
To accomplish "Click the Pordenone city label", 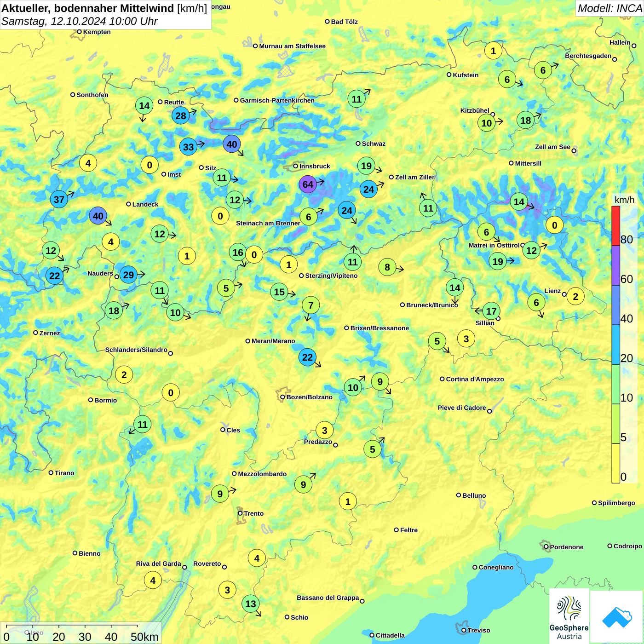I will point(566,547).
